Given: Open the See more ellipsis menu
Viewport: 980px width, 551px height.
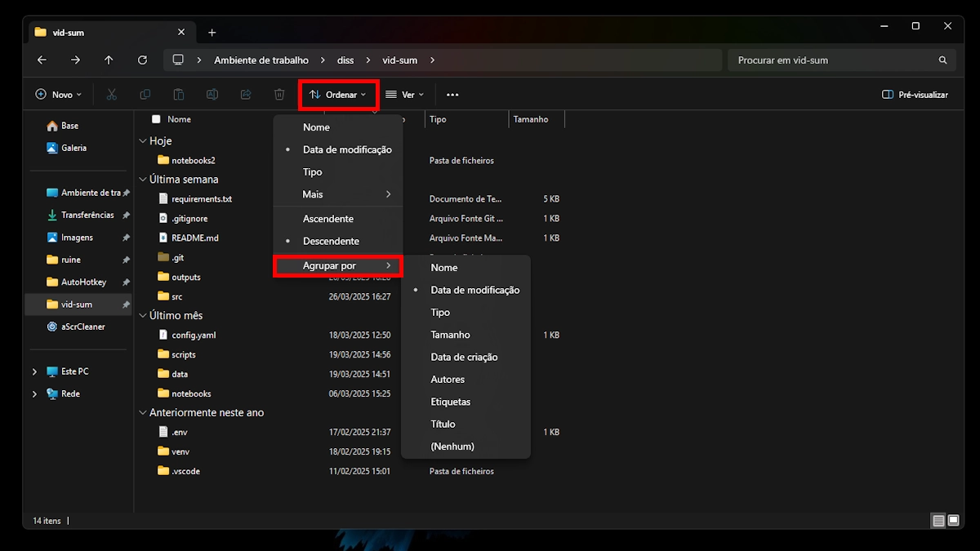Looking at the screenshot, I should point(452,95).
